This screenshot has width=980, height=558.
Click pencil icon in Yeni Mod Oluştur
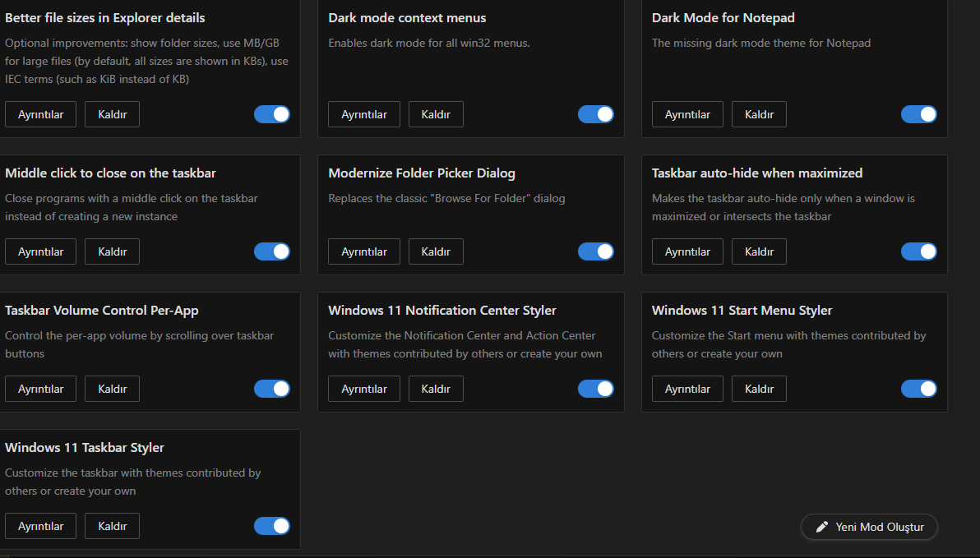click(x=822, y=527)
